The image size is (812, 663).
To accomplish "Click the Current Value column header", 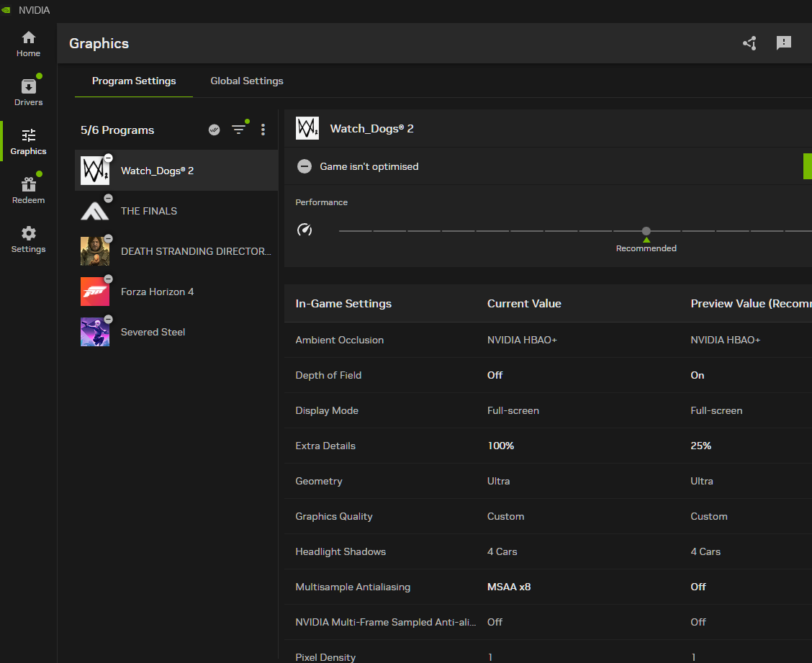I will [524, 304].
